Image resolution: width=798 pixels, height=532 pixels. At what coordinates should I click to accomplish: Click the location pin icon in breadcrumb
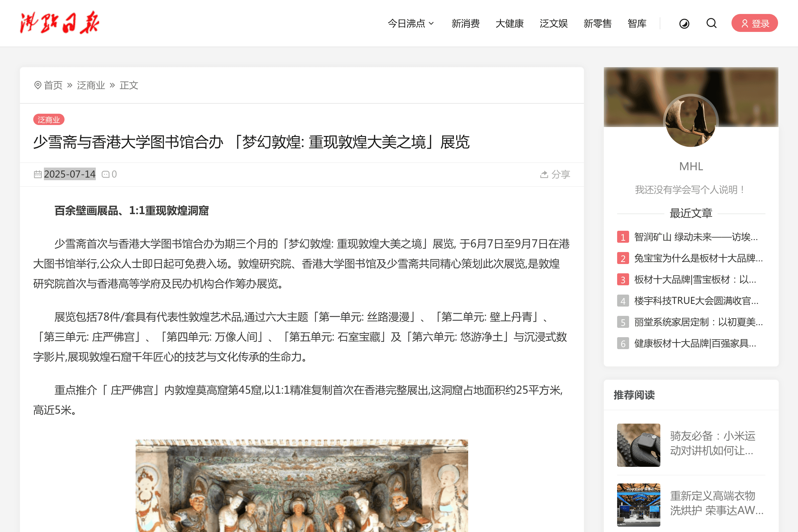38,85
